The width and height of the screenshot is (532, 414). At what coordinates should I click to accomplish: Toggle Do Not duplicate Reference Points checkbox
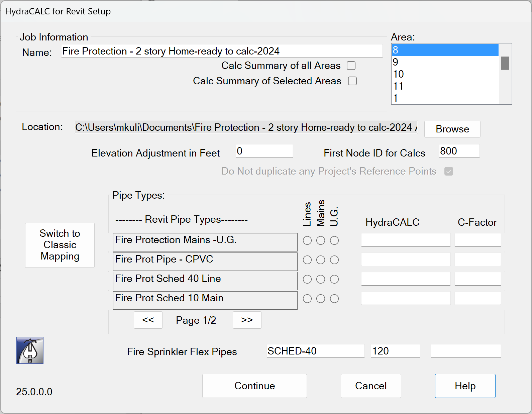pyautogui.click(x=449, y=171)
